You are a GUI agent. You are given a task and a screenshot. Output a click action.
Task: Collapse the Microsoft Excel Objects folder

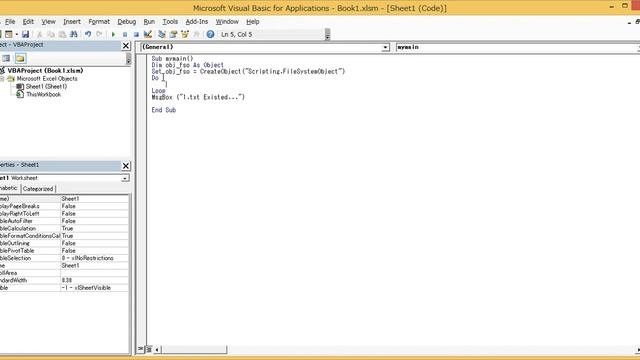coord(2,79)
